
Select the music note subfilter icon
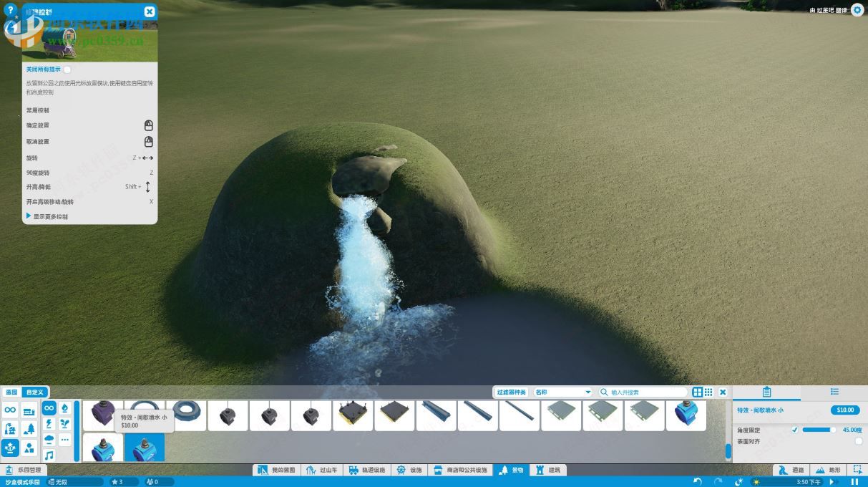[49, 455]
